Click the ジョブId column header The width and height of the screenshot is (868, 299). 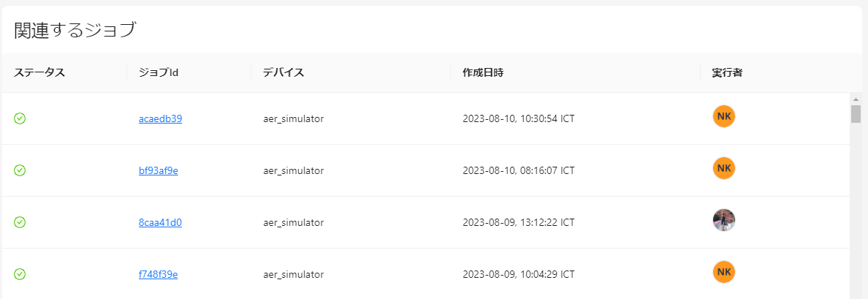[159, 72]
